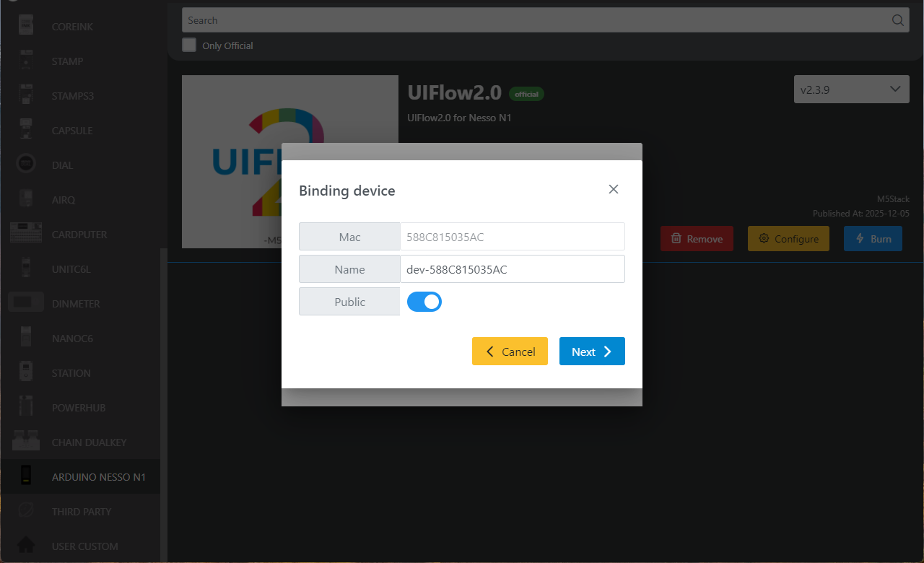Choose the Cardputer keyboard icon
Viewport: 924px width, 563px height.
[x=26, y=235]
